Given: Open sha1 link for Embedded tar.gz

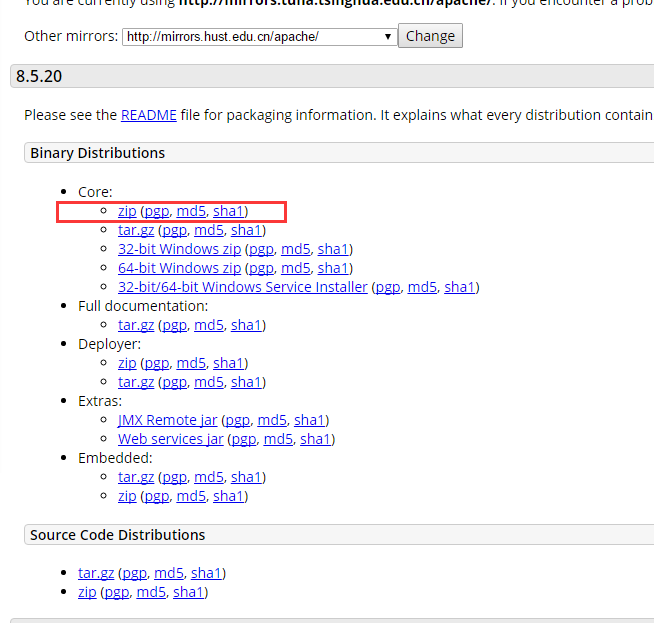Looking at the screenshot, I should 246,477.
